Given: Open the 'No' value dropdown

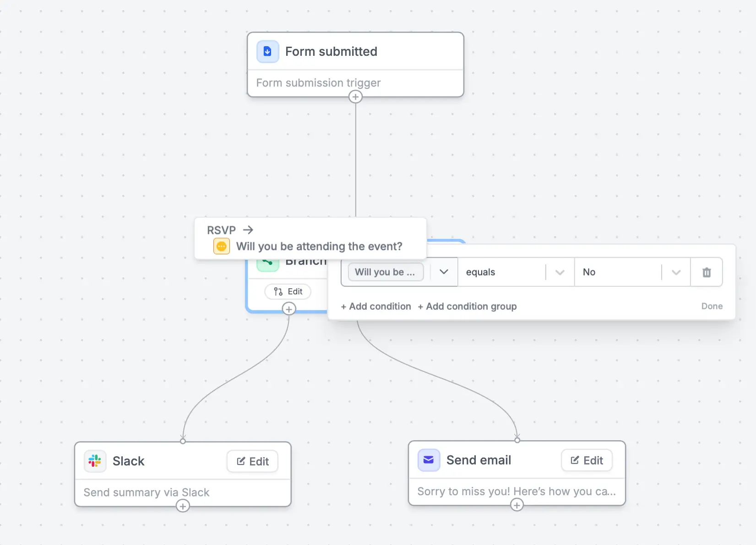Looking at the screenshot, I should (x=675, y=271).
